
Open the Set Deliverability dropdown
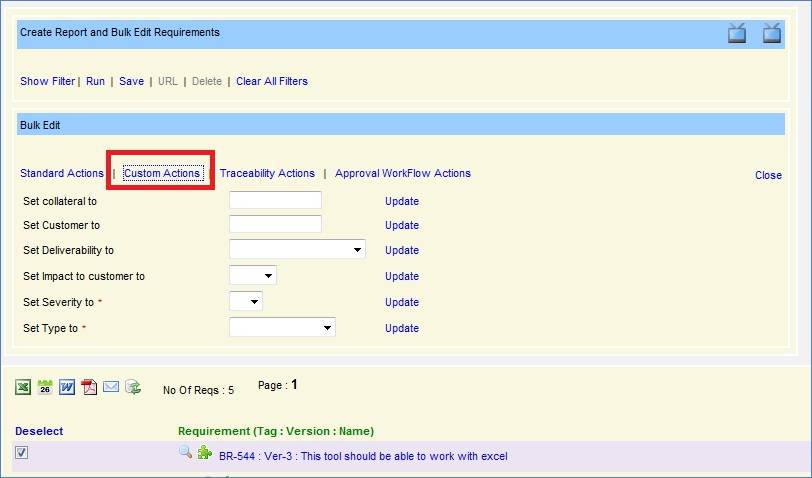(x=297, y=249)
